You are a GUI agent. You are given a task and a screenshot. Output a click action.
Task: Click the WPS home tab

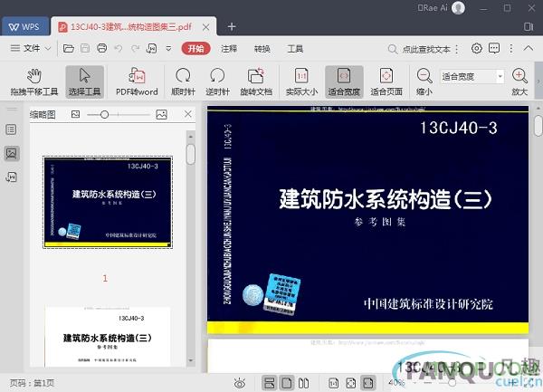pyautogui.click(x=25, y=26)
